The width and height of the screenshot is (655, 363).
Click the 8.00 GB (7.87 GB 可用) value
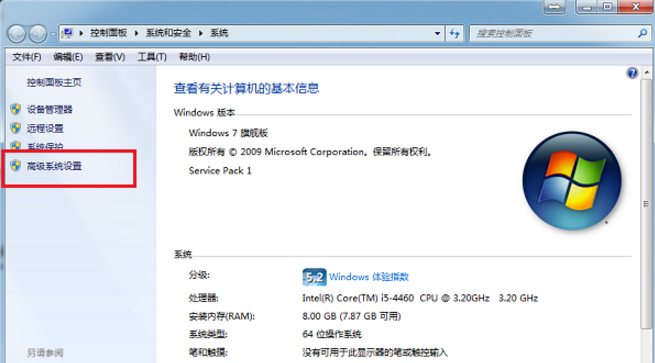tap(351, 316)
